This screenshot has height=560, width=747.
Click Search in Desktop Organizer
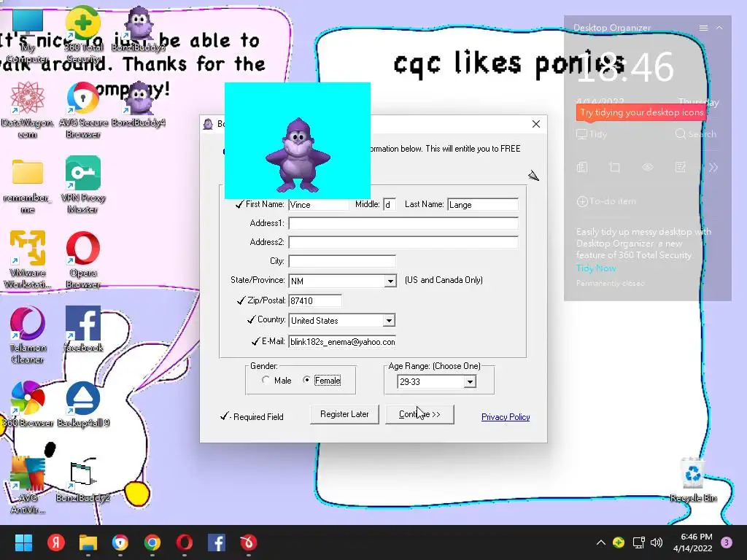(x=695, y=134)
